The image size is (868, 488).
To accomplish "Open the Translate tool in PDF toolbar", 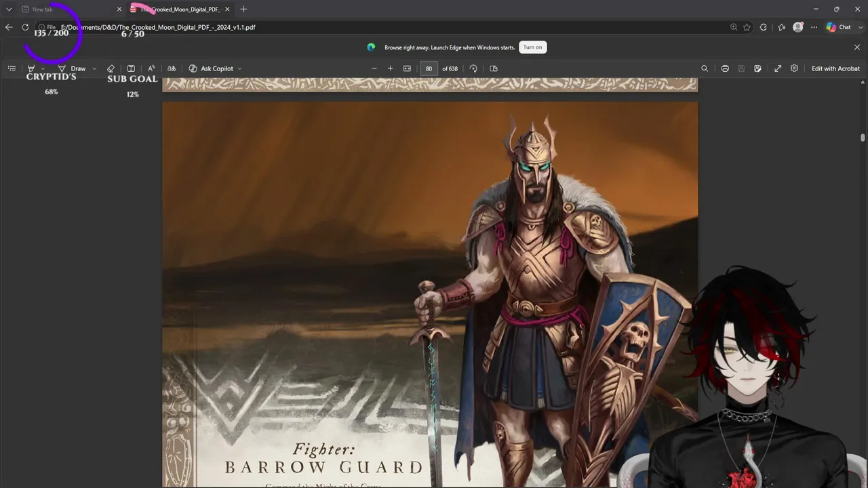I will [x=172, y=68].
